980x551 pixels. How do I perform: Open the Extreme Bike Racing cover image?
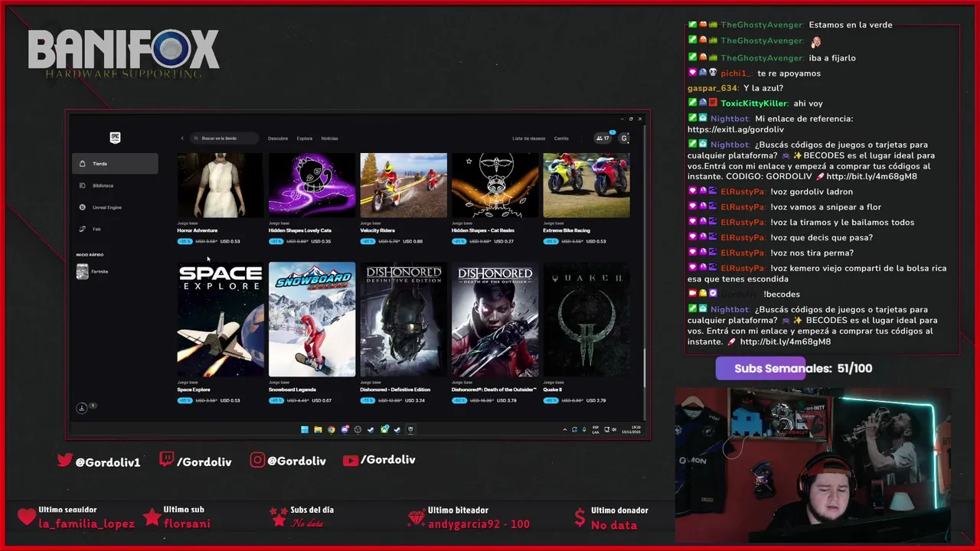pos(586,185)
